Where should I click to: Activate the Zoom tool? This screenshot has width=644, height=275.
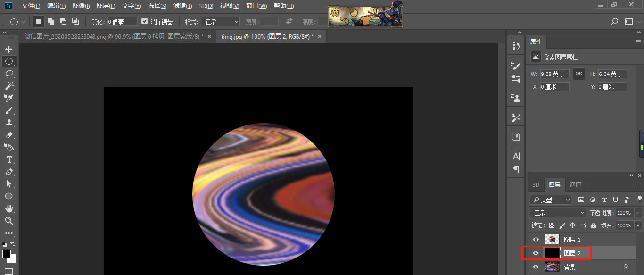point(9,221)
